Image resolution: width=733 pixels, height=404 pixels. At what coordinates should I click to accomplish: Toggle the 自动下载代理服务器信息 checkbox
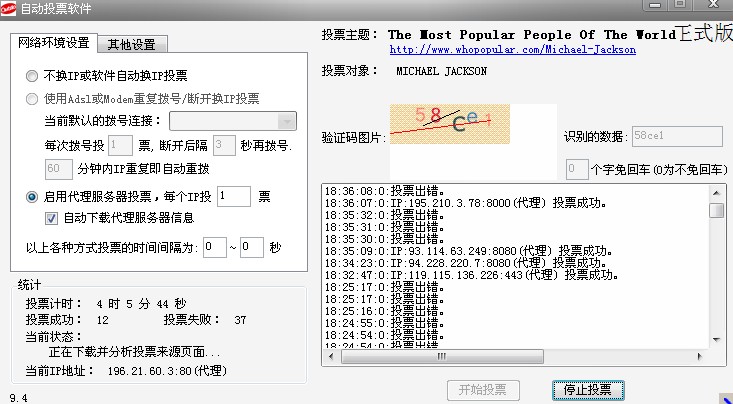coord(52,218)
